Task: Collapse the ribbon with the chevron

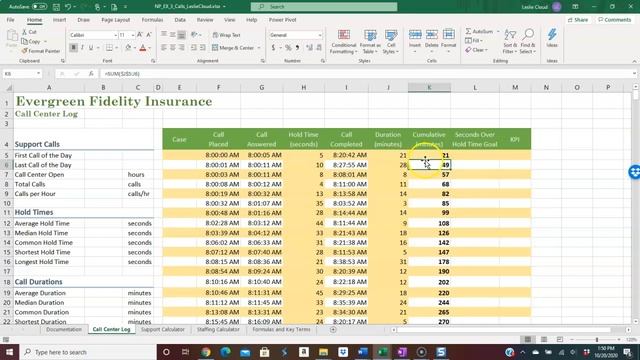Action: coord(634,61)
